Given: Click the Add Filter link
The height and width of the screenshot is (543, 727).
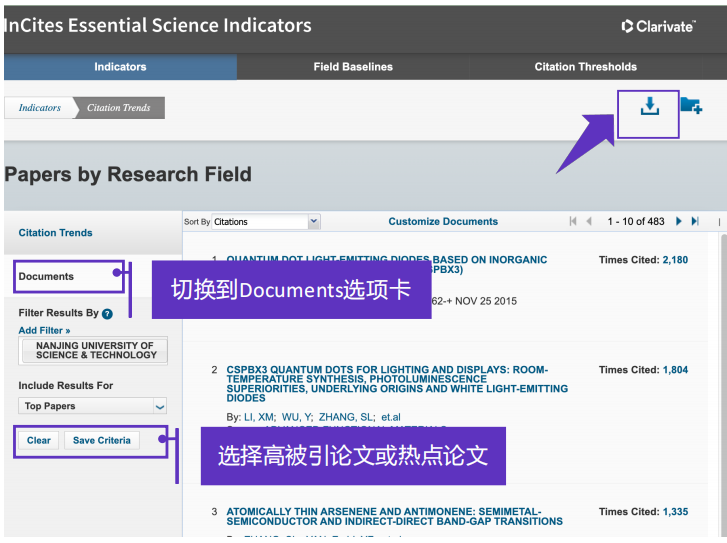Looking at the screenshot, I should (x=44, y=330).
